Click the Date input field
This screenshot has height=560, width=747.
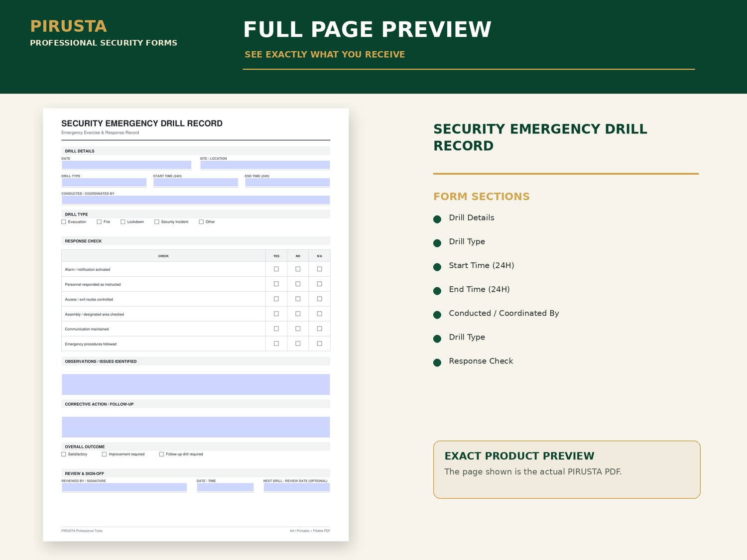click(126, 165)
